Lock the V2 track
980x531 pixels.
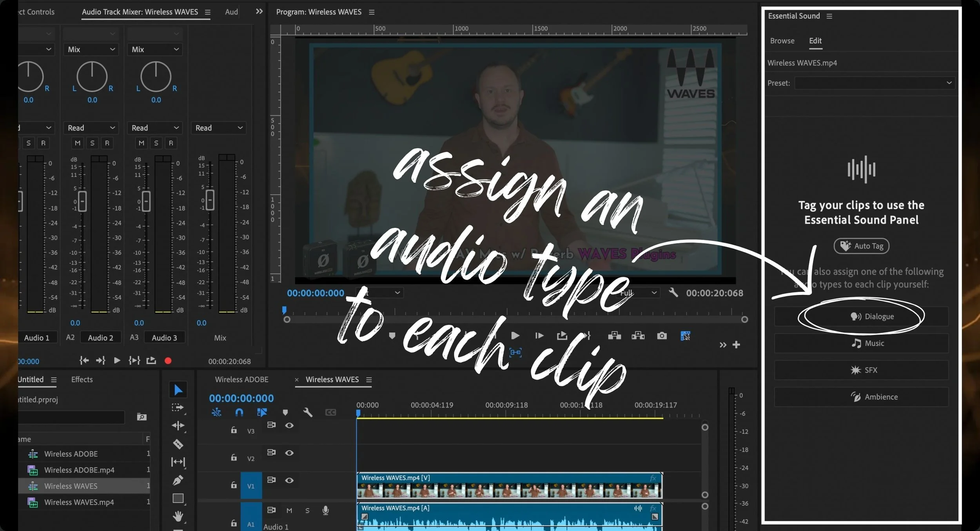pyautogui.click(x=234, y=458)
